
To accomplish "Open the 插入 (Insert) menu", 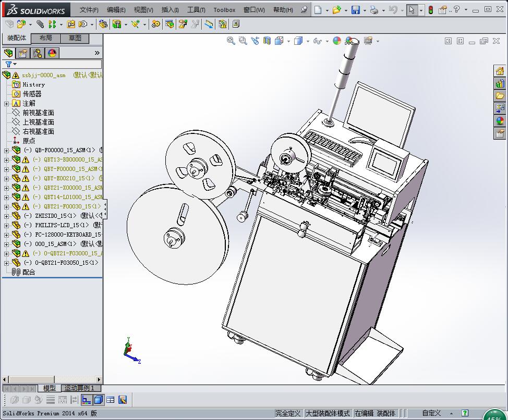I will pos(170,10).
